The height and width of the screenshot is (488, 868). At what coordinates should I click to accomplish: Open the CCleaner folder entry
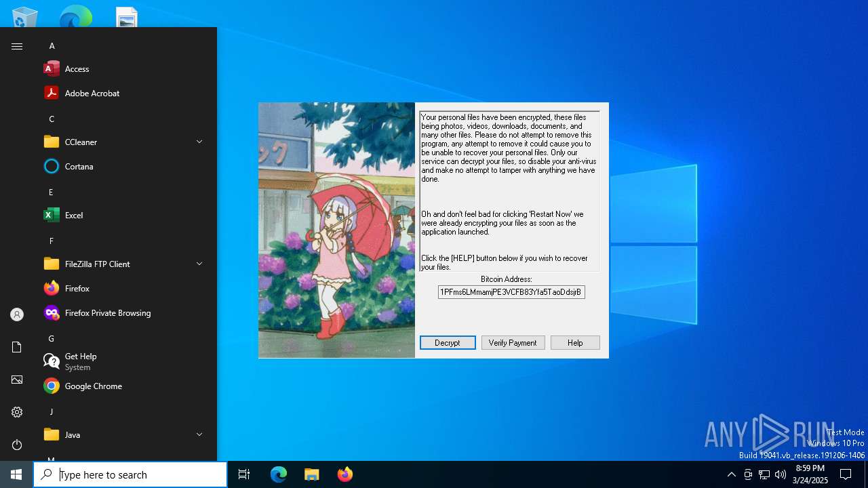pos(125,142)
